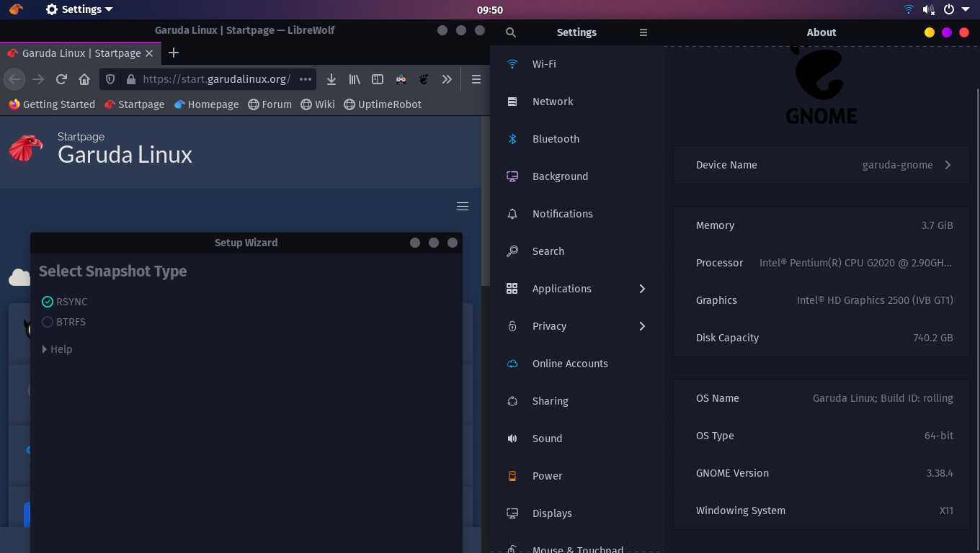Click the Windowing System value X11

[x=946, y=511]
